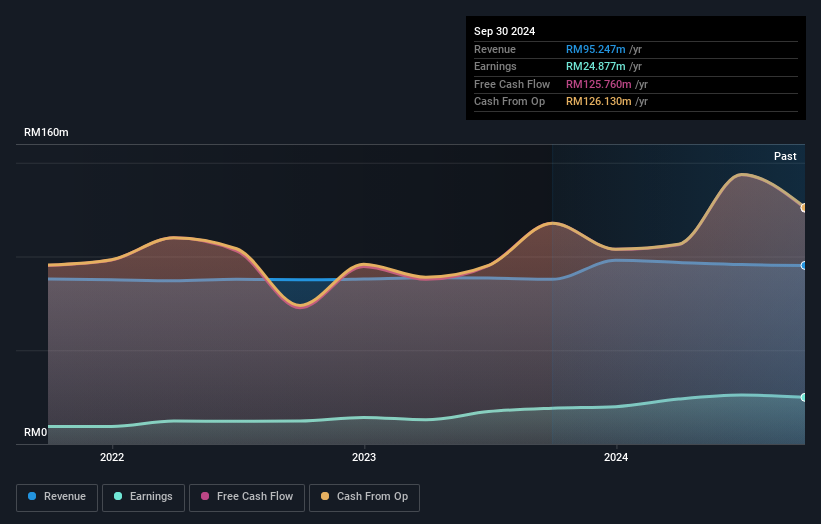Click the blue Revenue endpoint marker

tap(804, 265)
